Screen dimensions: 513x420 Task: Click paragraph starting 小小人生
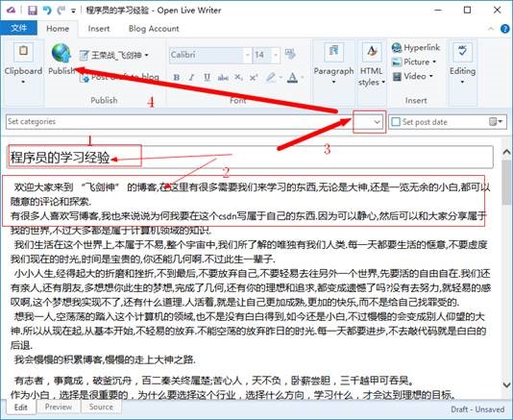[x=251, y=287]
